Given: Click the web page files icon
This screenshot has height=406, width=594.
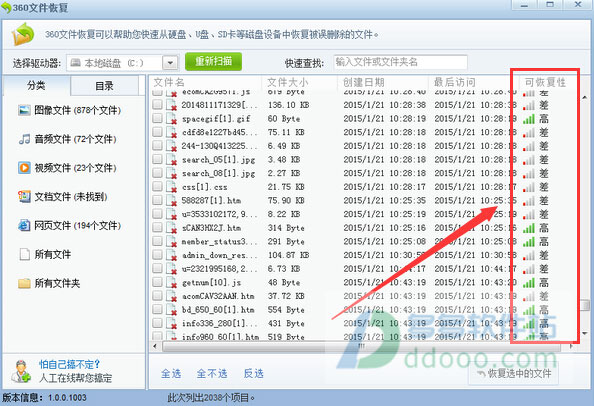Looking at the screenshot, I should click(x=24, y=225).
